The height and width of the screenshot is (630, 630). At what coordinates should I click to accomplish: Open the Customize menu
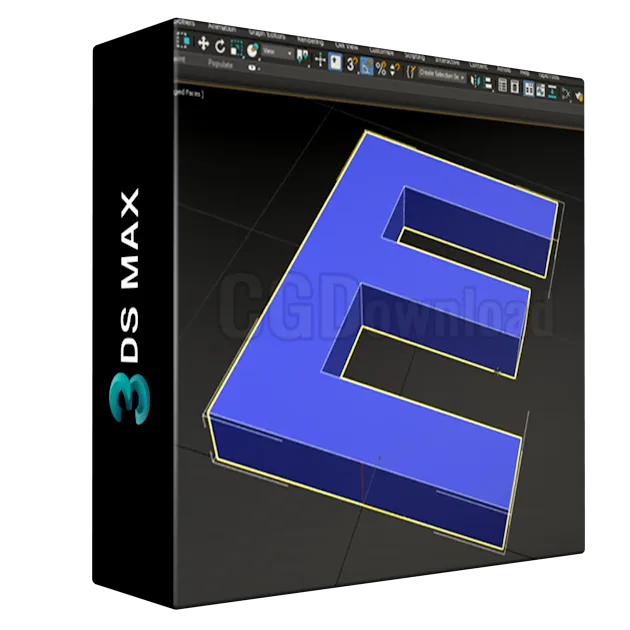(382, 52)
